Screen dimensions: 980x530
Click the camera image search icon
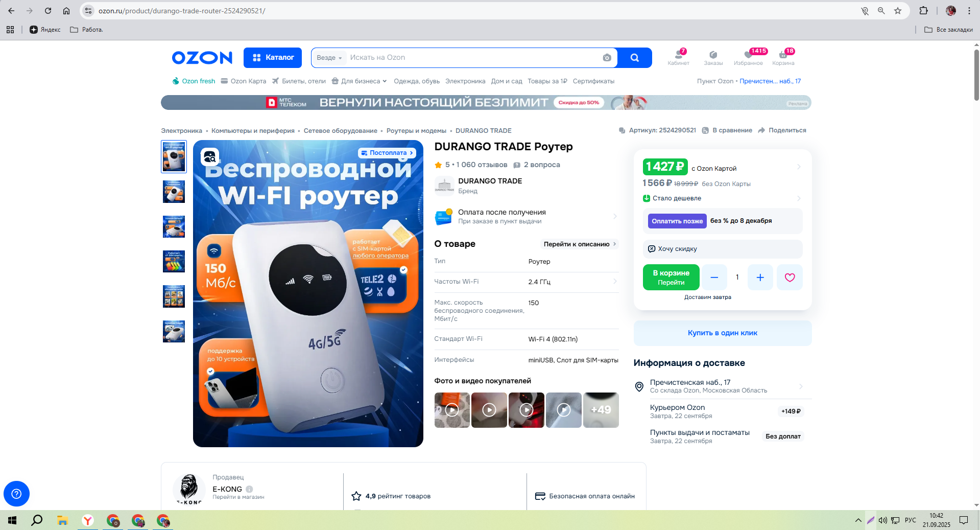click(x=607, y=58)
